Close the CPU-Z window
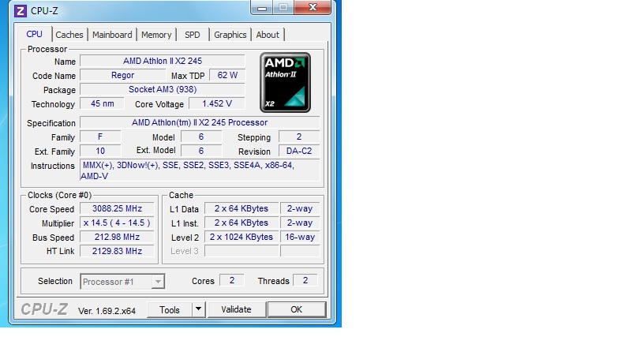Image resolution: width=644 pixels, height=363 pixels. pos(313,7)
